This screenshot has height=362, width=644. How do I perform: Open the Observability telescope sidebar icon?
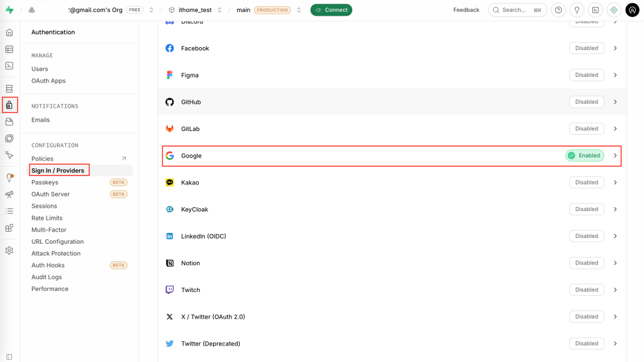(9, 194)
